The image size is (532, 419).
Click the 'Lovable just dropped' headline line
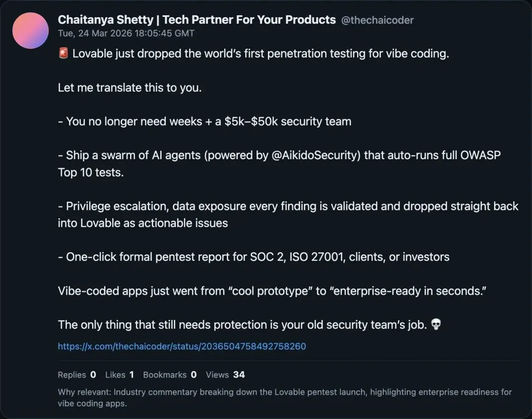[261, 54]
